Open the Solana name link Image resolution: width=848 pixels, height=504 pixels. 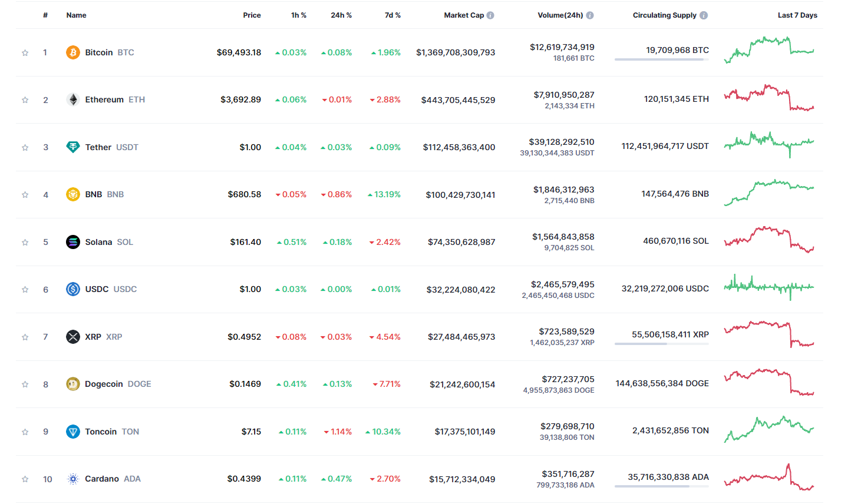point(98,242)
